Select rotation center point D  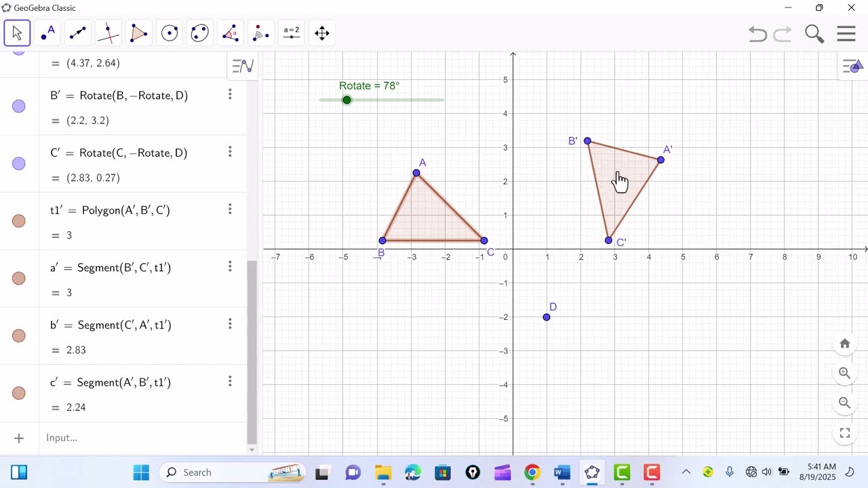coord(547,317)
